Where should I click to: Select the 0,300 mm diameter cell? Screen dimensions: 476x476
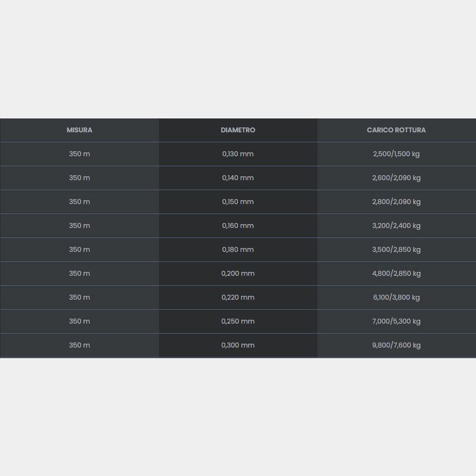point(238,345)
